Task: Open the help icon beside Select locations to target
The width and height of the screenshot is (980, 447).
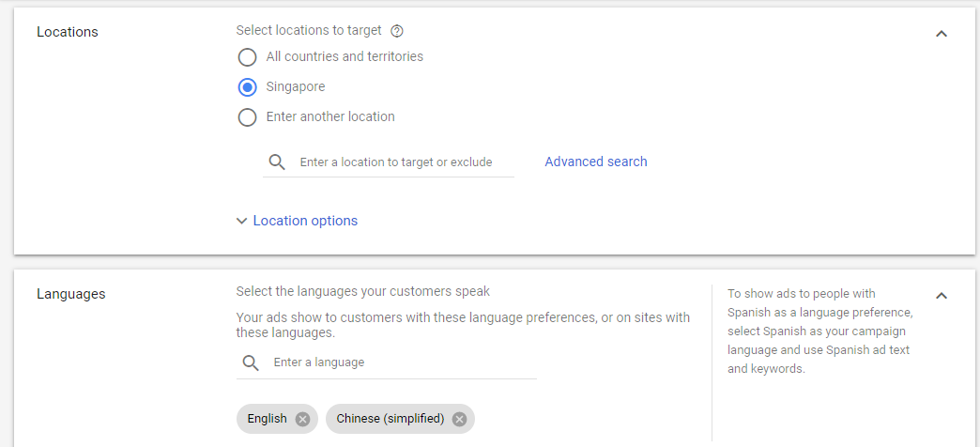Action: click(396, 31)
